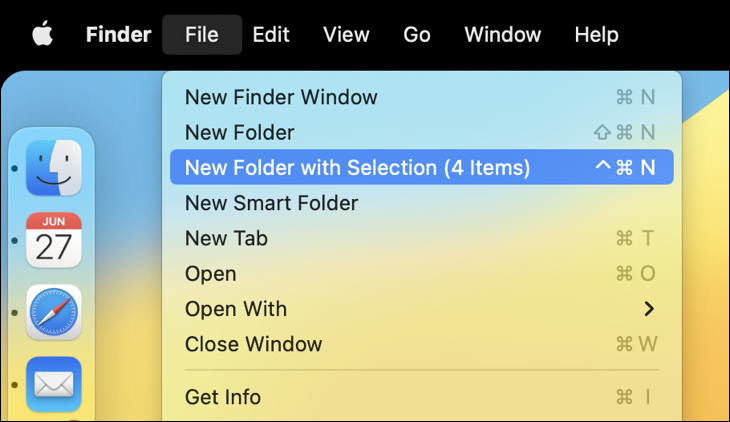The width and height of the screenshot is (730, 422).
Task: Launch Safari from the Dock
Action: point(53,312)
